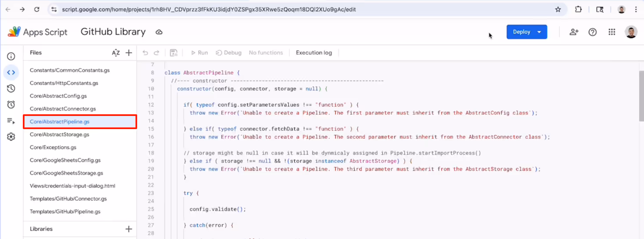Image resolution: width=644 pixels, height=239 pixels.
Task: Place cursor on 'class AbstractPipeline' line
Action: (x=202, y=73)
